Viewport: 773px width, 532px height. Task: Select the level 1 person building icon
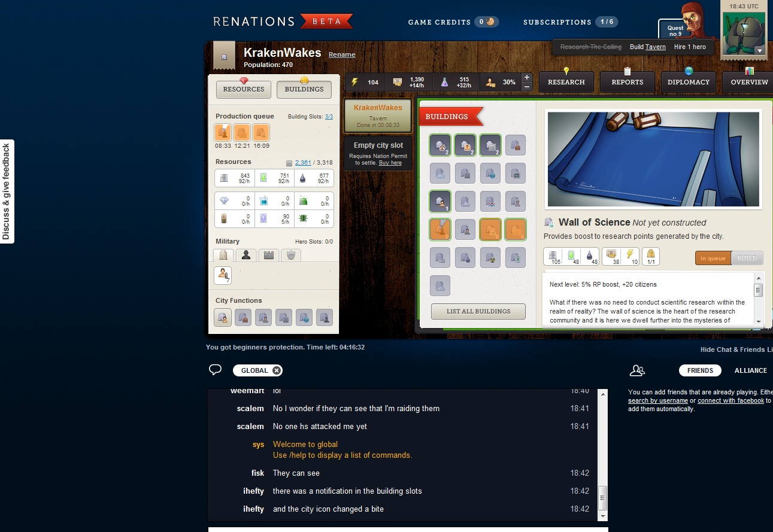pos(440,201)
